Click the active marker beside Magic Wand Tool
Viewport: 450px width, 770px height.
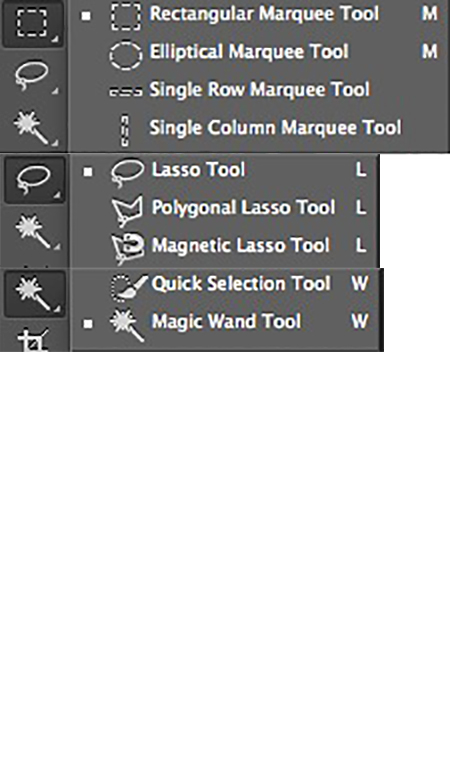(88, 324)
